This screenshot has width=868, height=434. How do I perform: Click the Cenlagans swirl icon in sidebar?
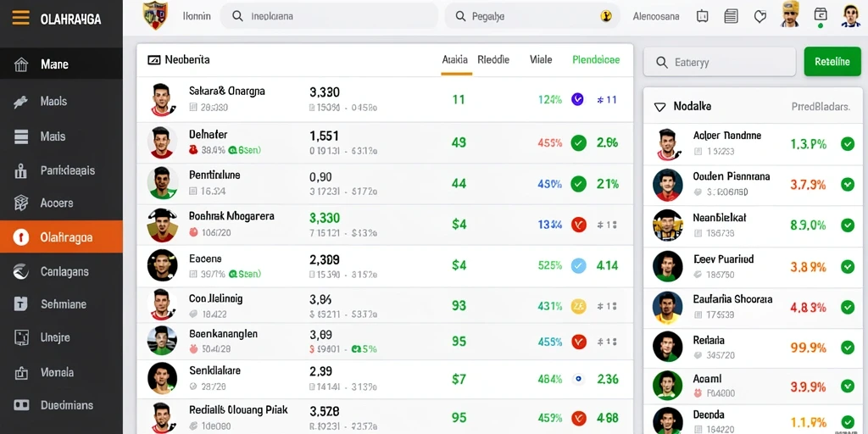[x=20, y=271]
